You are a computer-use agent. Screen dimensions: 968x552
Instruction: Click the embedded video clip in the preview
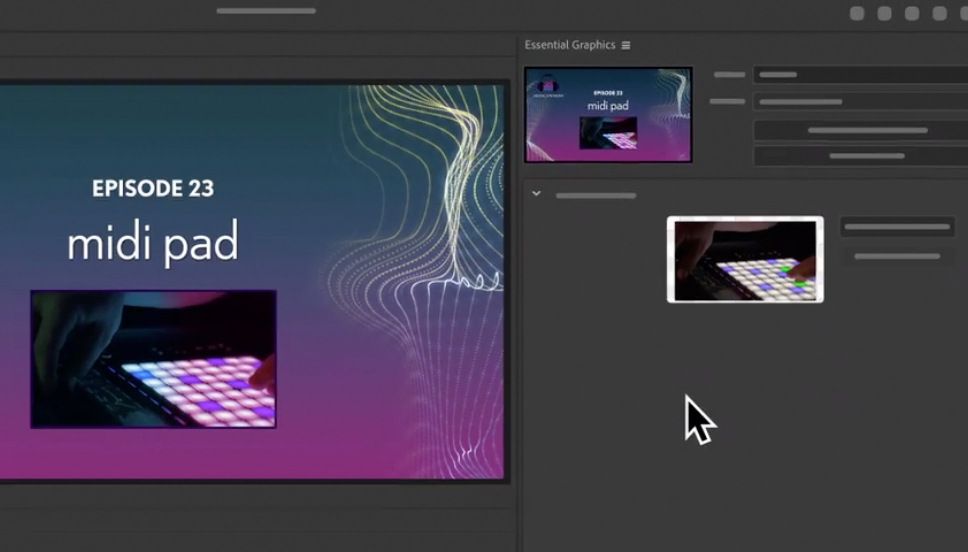click(153, 359)
